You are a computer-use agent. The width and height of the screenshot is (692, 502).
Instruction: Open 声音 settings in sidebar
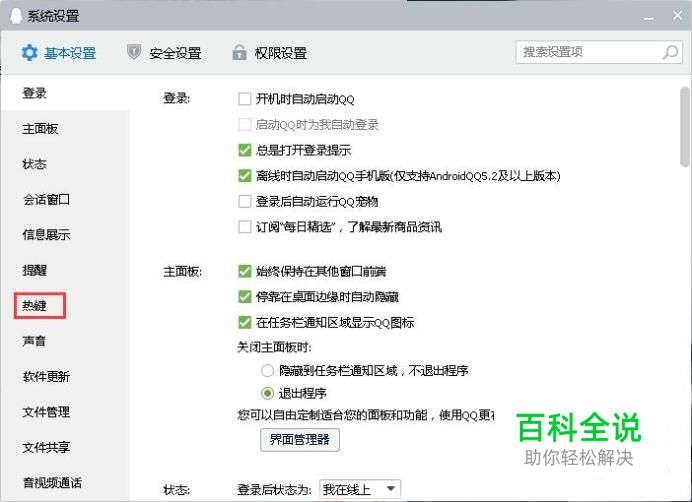[x=34, y=341]
